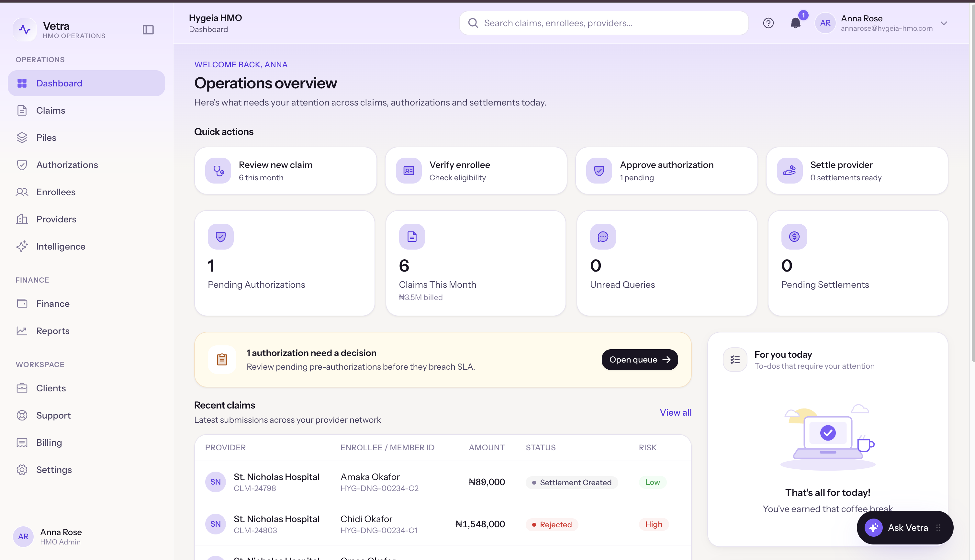Click the Unread Queries chat bubble icon
Screen dimensions: 975x560
coord(603,237)
